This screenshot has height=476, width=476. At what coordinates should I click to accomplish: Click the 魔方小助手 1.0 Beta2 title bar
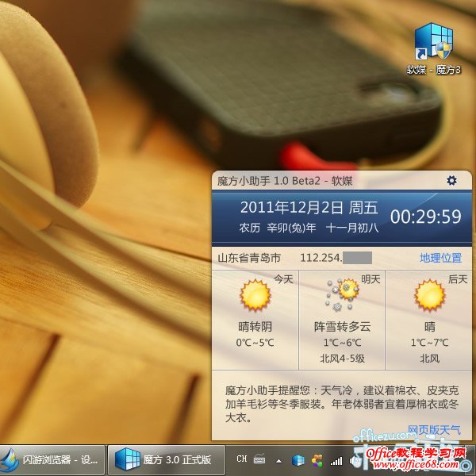(341, 181)
